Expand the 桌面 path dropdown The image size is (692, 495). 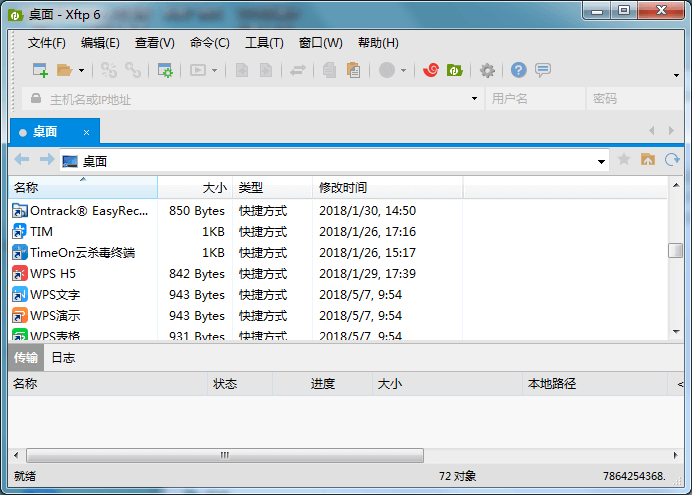pyautogui.click(x=601, y=161)
